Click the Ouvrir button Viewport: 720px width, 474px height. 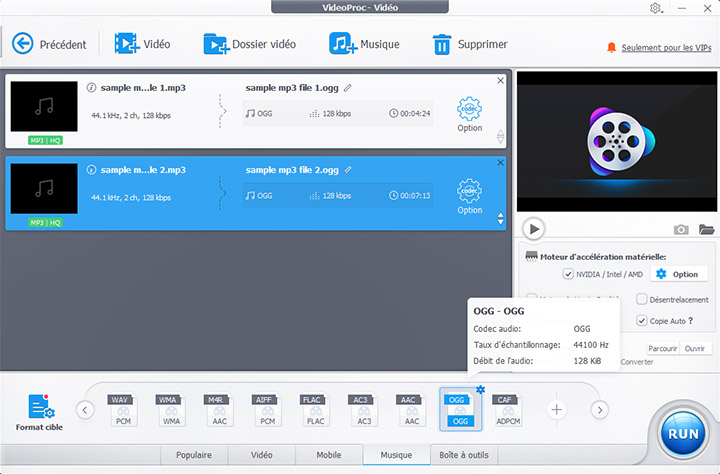click(695, 348)
